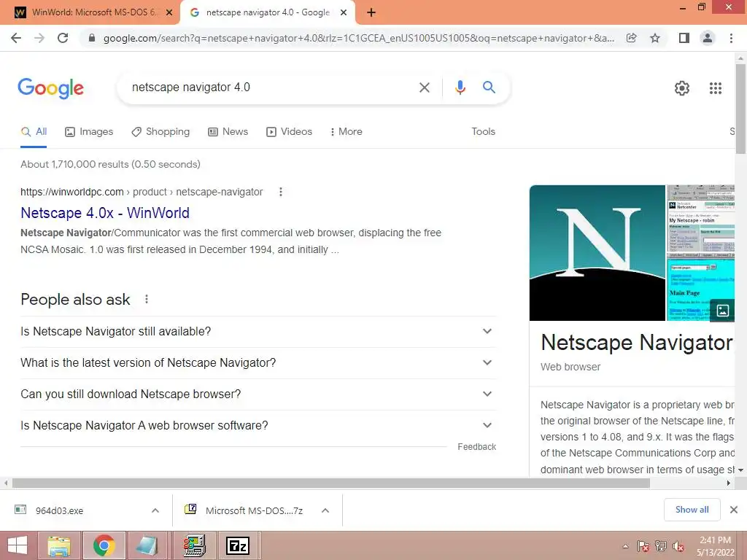
Task: Open the dropdown arrow for Microsoft MS-DOS 7z download
Action: click(x=325, y=510)
